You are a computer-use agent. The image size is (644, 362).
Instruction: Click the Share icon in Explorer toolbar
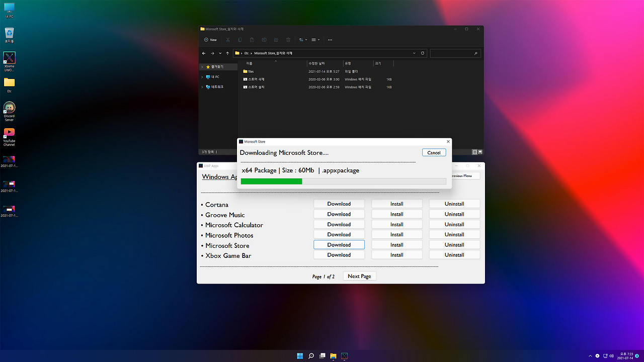click(276, 40)
